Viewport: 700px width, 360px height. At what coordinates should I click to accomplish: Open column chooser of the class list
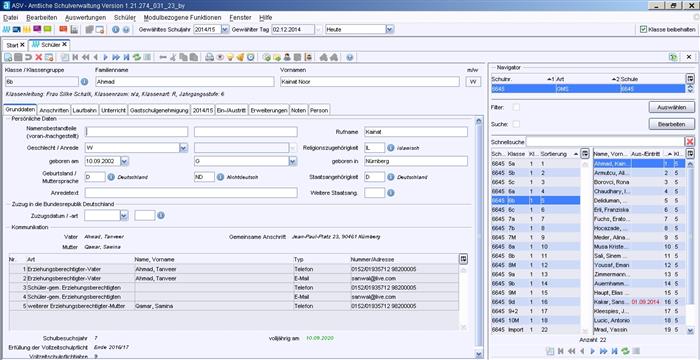[x=585, y=153]
